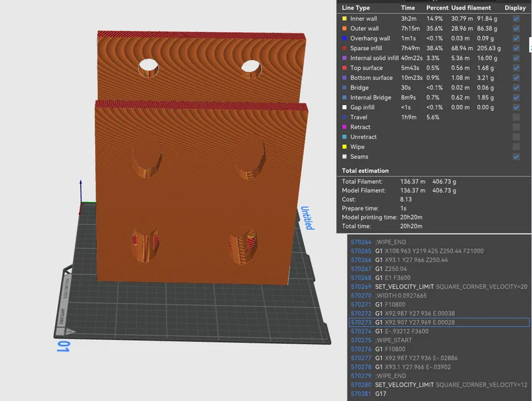Click the Top surface red swatch
532x401 pixels.
tap(344, 68)
